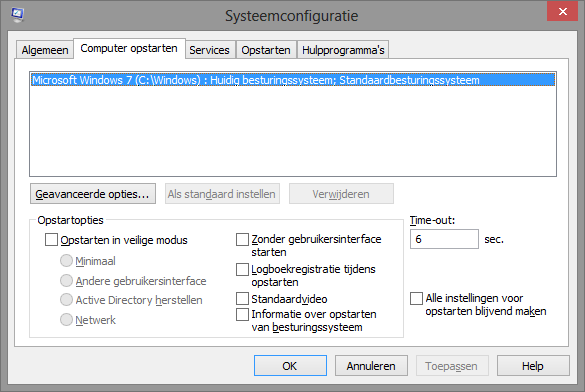Enable Opstarten in veilige modus

pos(51,239)
